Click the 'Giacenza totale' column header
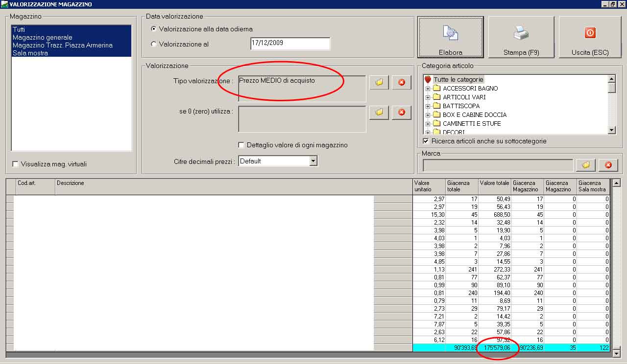The height and width of the screenshot is (364, 627). (462, 187)
